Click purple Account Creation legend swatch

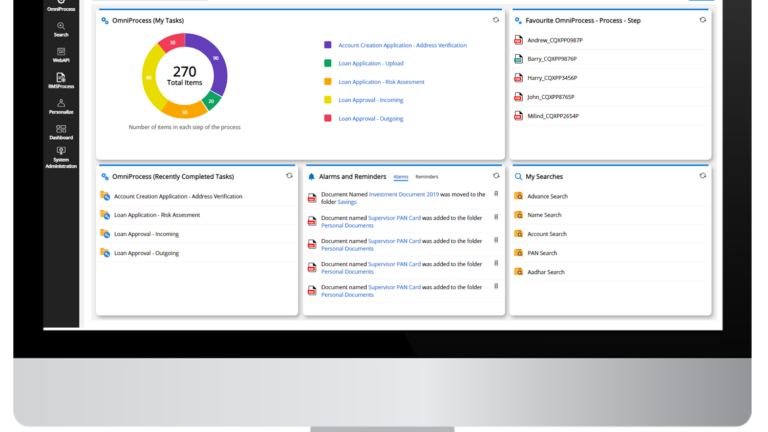[x=327, y=45]
